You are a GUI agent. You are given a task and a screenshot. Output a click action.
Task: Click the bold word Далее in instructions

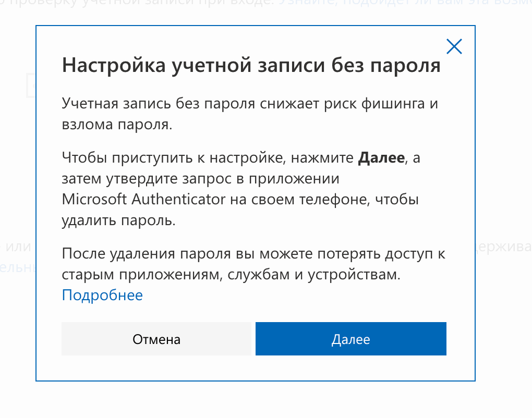[x=381, y=158]
